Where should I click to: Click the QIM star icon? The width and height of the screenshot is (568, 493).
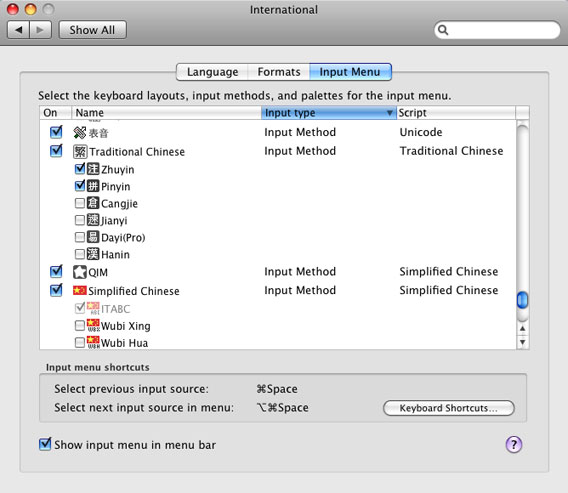coord(80,272)
